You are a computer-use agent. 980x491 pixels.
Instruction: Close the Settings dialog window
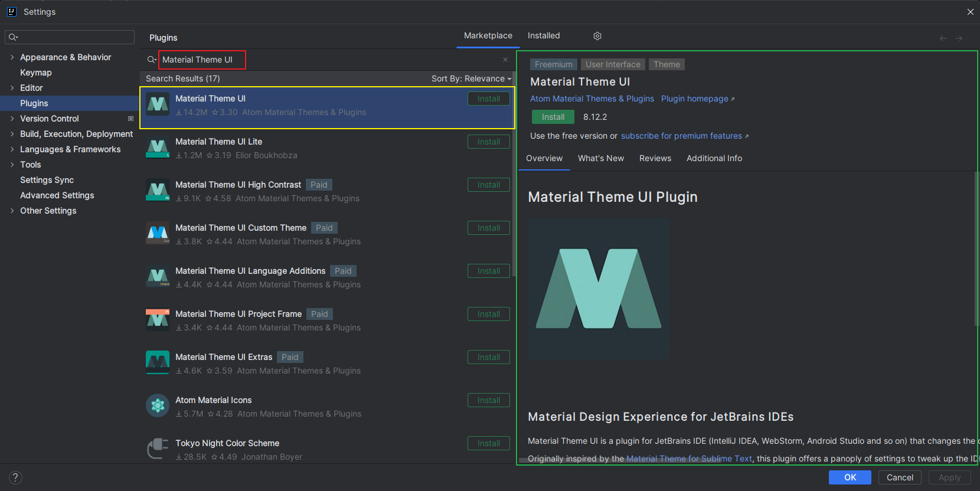[971, 12]
